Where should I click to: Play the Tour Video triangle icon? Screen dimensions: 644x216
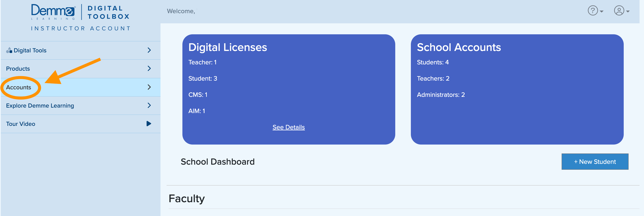coord(149,123)
